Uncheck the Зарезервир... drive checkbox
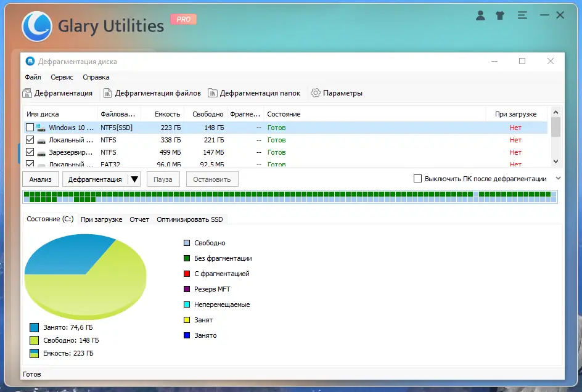582x392 pixels. tap(30, 152)
